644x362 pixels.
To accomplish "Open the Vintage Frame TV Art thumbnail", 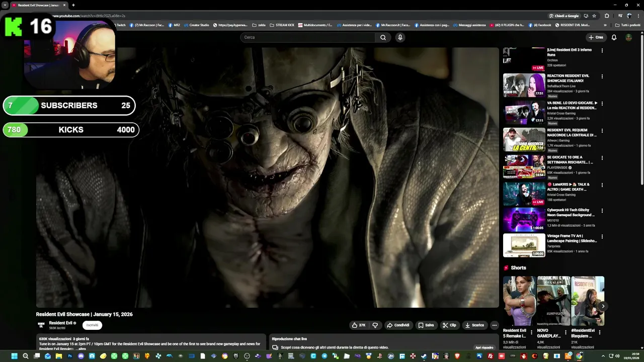I will coord(524,245).
